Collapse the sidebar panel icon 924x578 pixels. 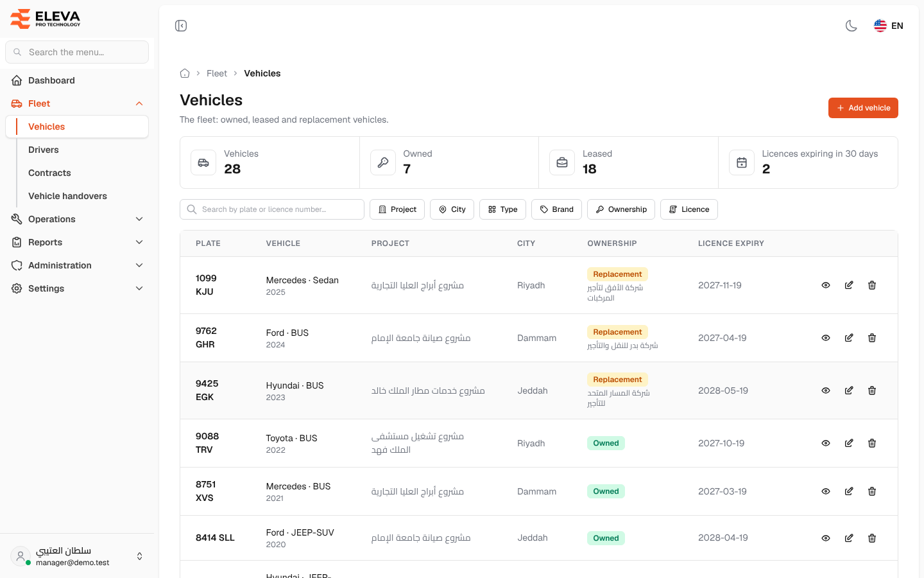pos(181,26)
